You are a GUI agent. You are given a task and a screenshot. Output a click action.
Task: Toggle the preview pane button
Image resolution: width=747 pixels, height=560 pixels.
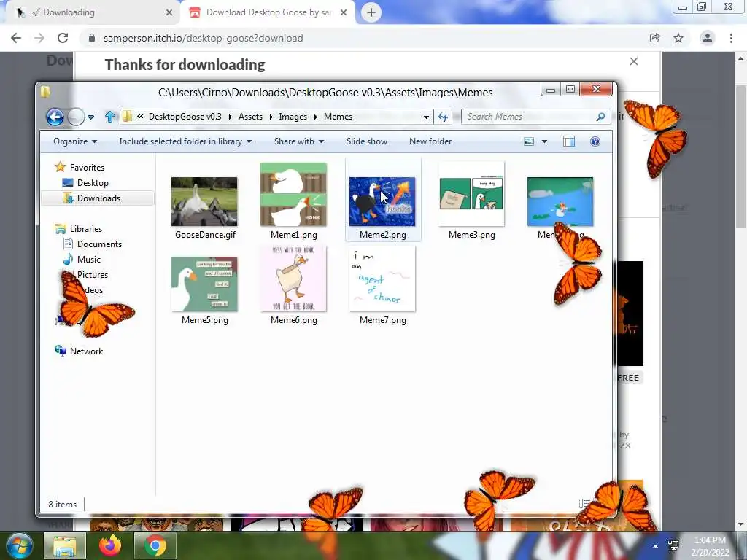tap(569, 141)
